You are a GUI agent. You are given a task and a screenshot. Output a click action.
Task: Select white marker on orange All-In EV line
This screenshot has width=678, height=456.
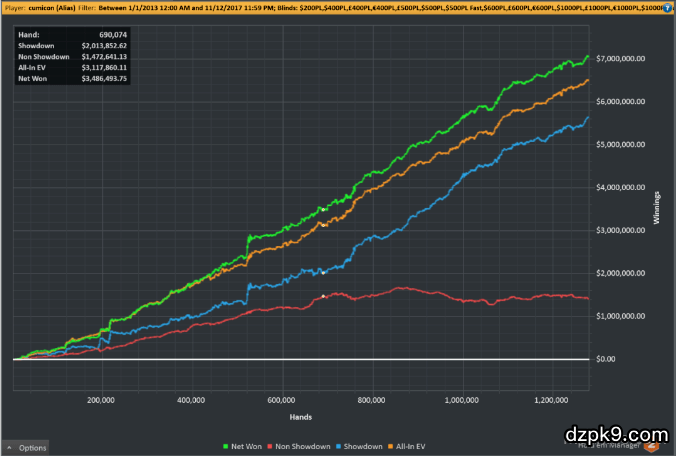click(x=324, y=225)
